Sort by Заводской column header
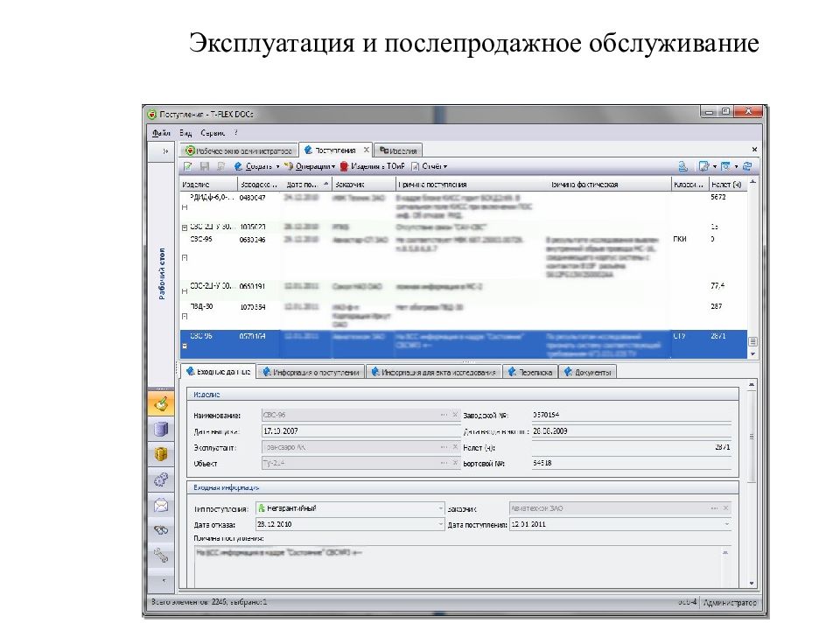Image resolution: width=840 pixels, height=630 pixels. pyautogui.click(x=260, y=185)
